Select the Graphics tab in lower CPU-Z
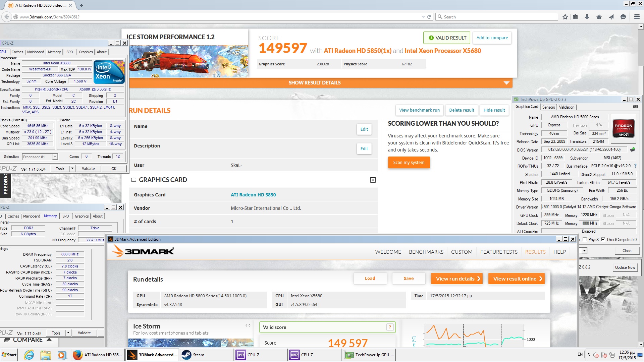This screenshot has height=362, width=644. (82, 216)
